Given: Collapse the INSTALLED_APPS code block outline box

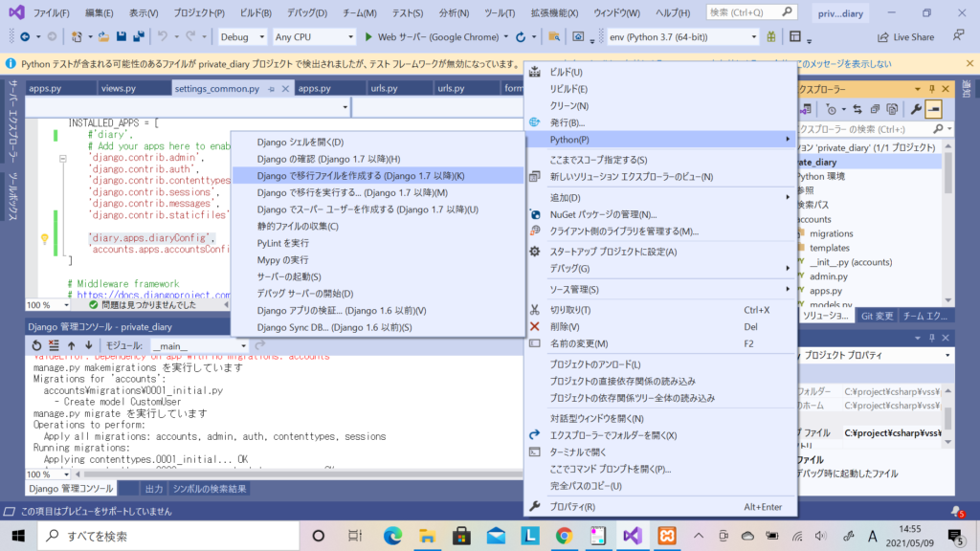Looking at the screenshot, I should [x=62, y=159].
